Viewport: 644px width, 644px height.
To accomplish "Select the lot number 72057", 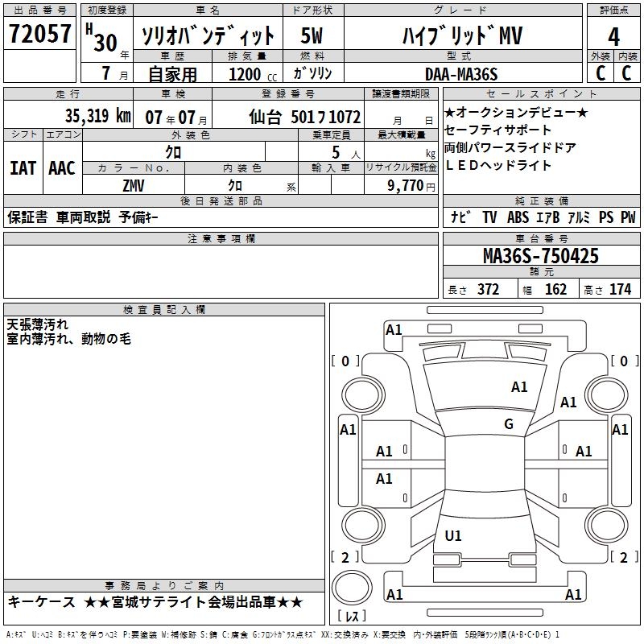I will (39, 34).
